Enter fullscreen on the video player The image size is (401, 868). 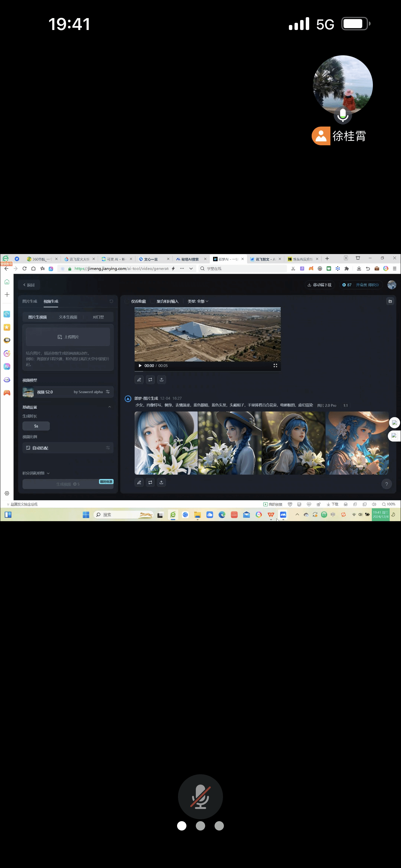(275, 365)
